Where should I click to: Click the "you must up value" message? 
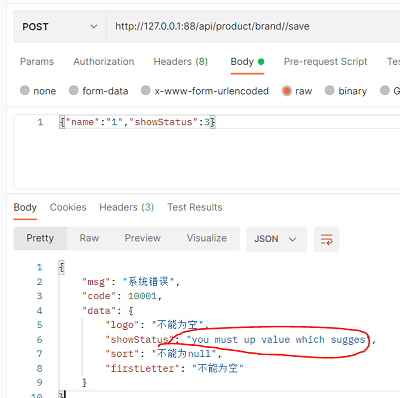[x=278, y=340]
